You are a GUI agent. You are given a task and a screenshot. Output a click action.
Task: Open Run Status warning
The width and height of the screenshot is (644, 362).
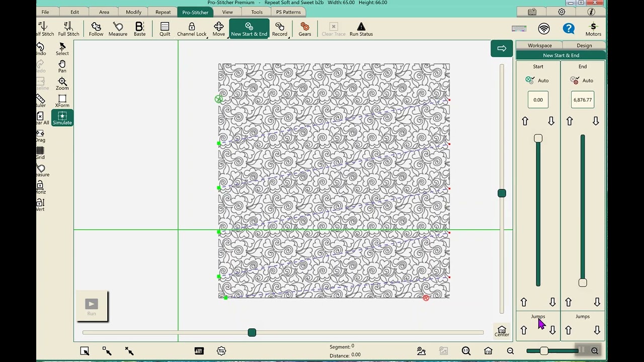[x=361, y=29]
